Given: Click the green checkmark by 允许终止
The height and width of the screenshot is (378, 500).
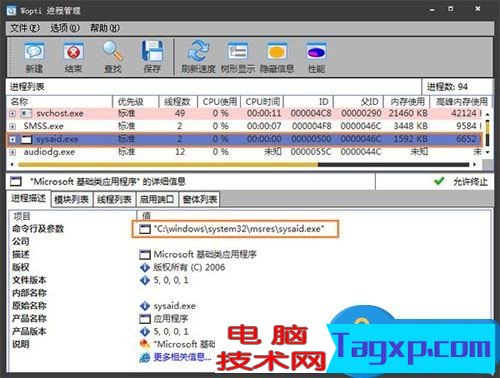Looking at the screenshot, I should (439, 181).
